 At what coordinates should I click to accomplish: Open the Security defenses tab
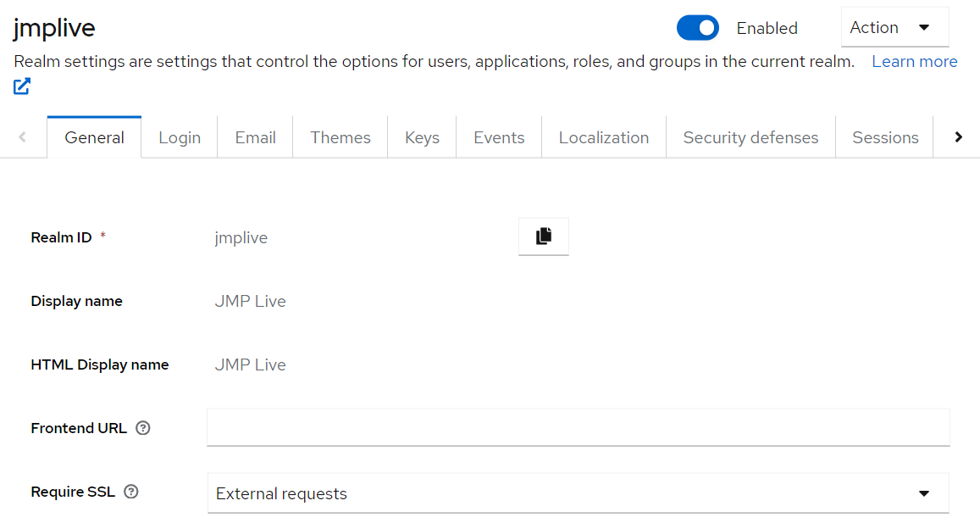(750, 136)
